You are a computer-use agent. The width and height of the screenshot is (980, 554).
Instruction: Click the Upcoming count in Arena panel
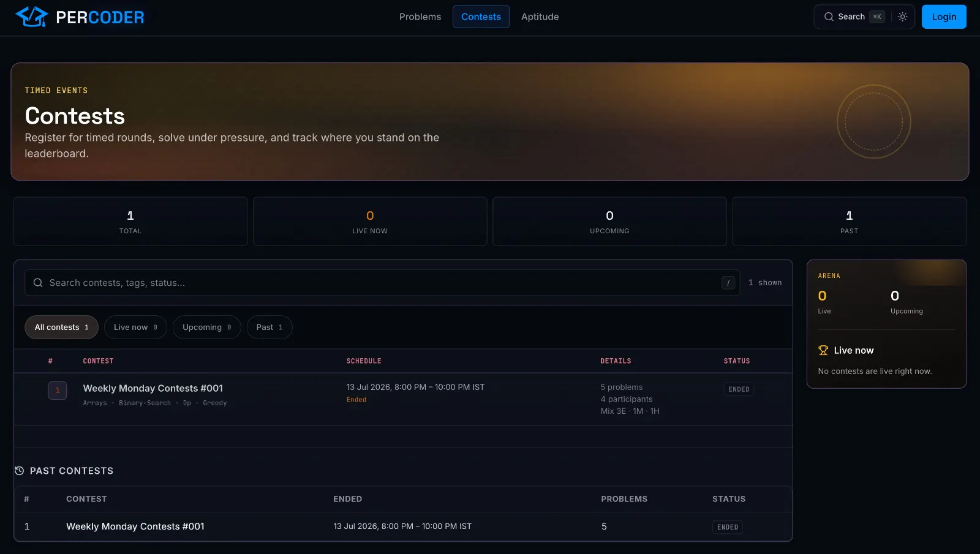(895, 296)
